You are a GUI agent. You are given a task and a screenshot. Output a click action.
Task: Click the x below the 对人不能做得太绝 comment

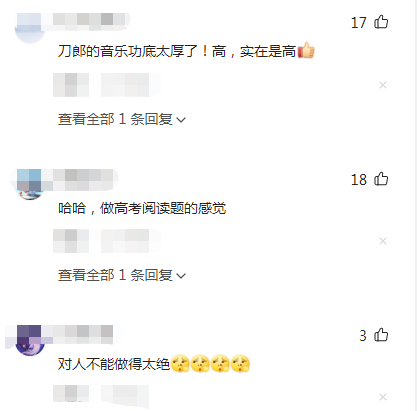click(x=383, y=397)
